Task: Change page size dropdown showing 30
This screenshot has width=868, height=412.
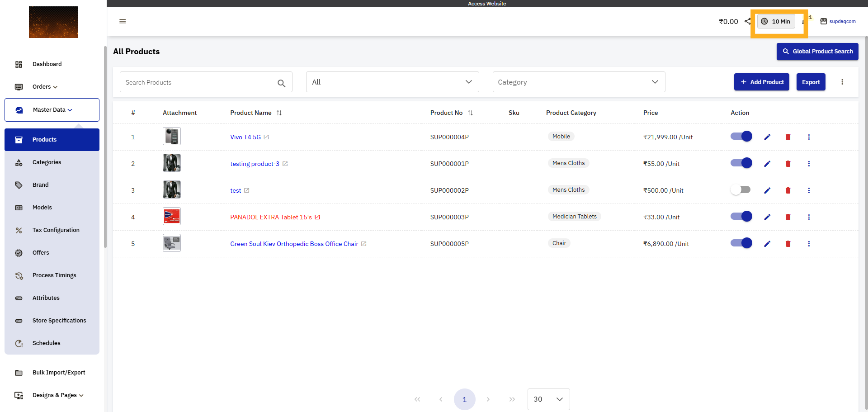Action: 548,399
